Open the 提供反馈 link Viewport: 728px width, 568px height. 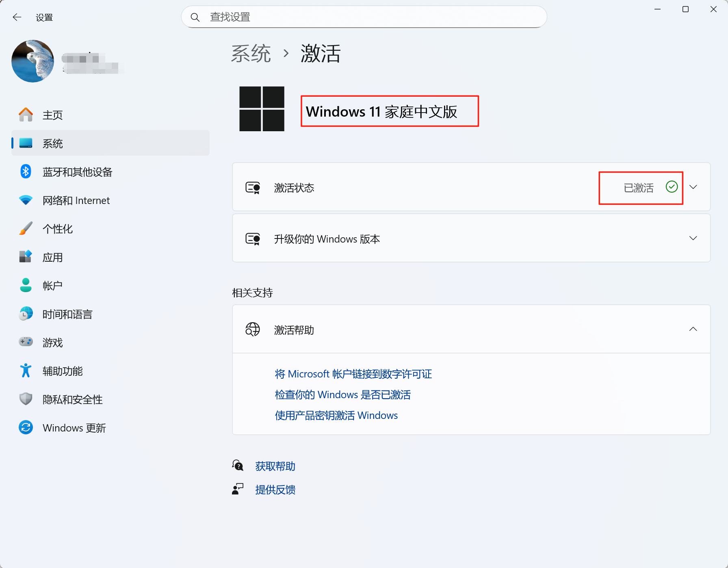[275, 490]
